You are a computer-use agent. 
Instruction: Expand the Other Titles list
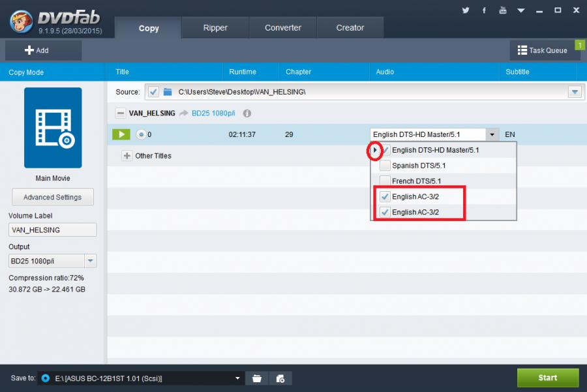pos(127,156)
